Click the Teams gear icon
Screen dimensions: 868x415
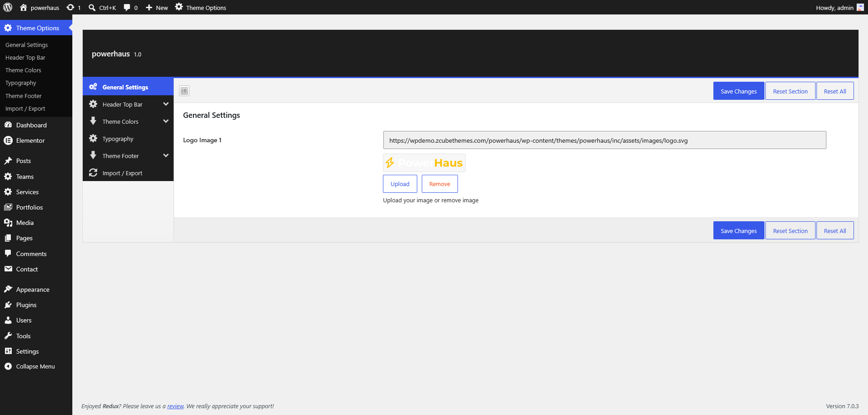[8, 177]
